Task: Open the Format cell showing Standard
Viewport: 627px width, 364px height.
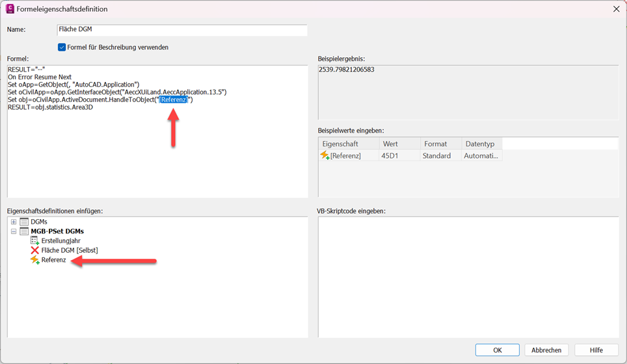Action: click(439, 156)
